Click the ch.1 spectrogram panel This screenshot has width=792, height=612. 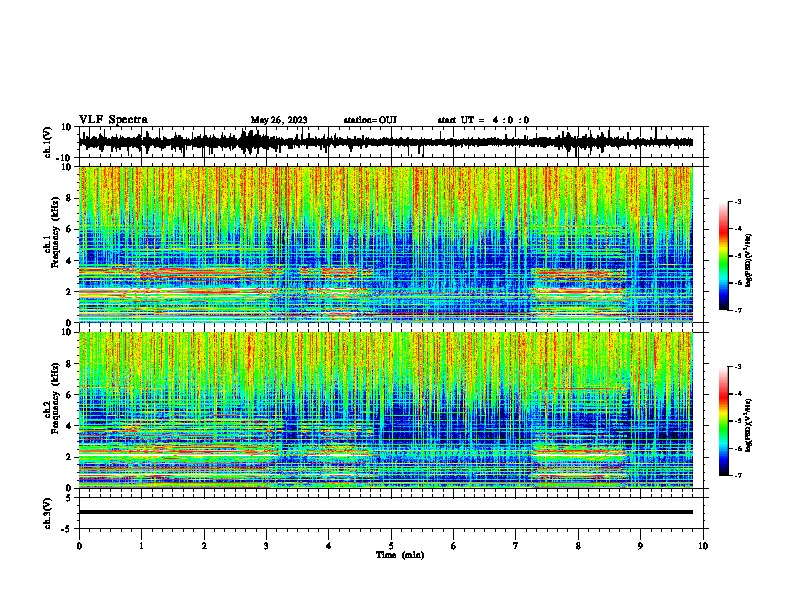pos(385,244)
